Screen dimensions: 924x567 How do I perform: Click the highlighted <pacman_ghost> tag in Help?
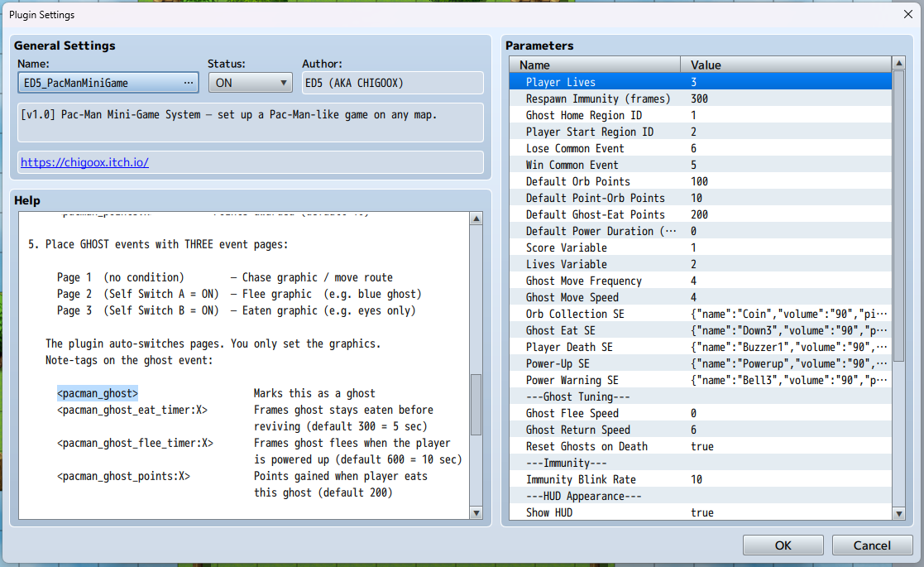point(98,393)
